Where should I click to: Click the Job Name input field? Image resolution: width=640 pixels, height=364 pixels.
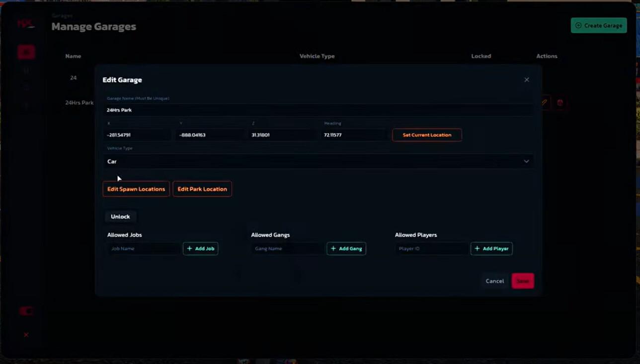144,248
